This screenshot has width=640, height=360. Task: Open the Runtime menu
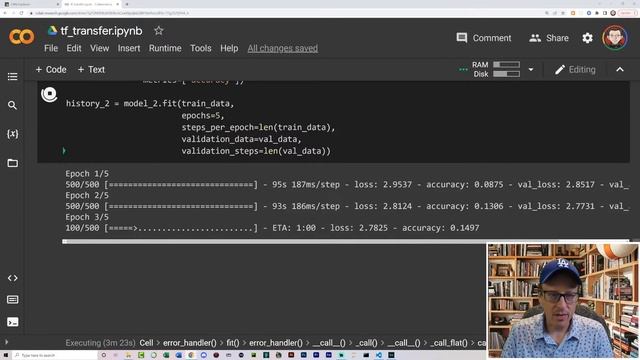(165, 48)
